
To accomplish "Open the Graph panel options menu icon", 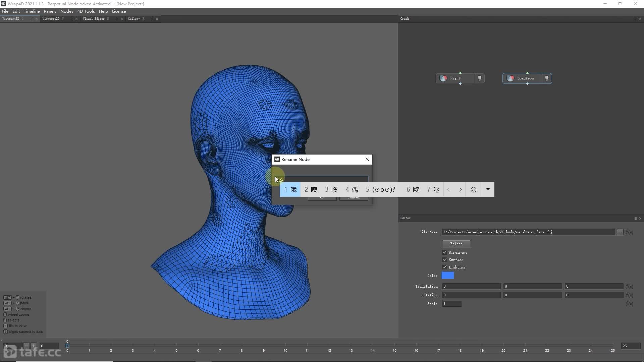I will pos(635,19).
